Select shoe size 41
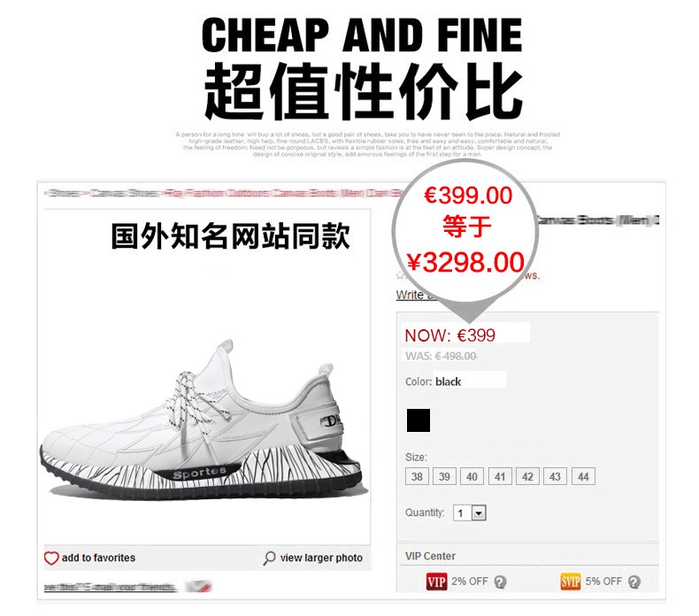Image resolution: width=699 pixels, height=616 pixels. point(500,476)
